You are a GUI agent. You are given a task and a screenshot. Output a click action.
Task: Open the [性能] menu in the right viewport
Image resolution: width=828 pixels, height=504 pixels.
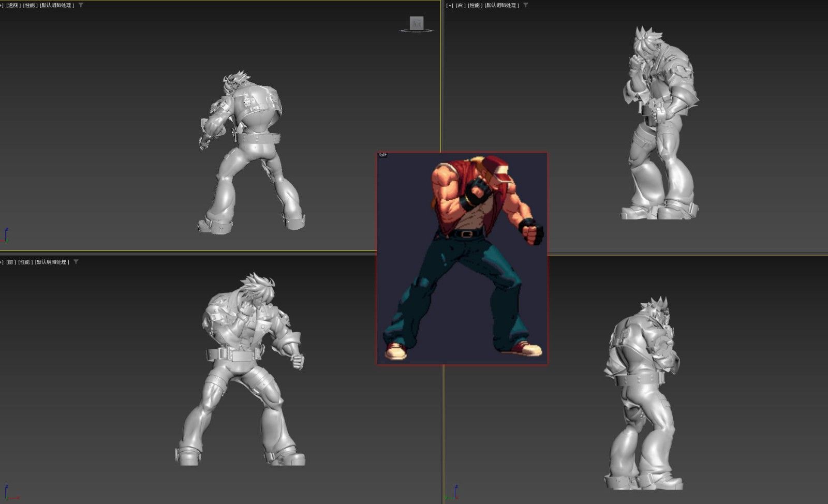pos(475,5)
